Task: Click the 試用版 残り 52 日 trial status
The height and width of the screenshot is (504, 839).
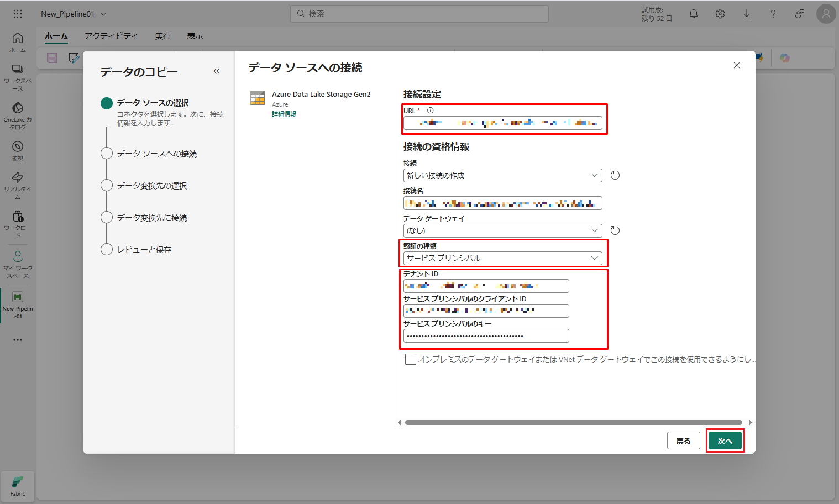Action: 657,14
